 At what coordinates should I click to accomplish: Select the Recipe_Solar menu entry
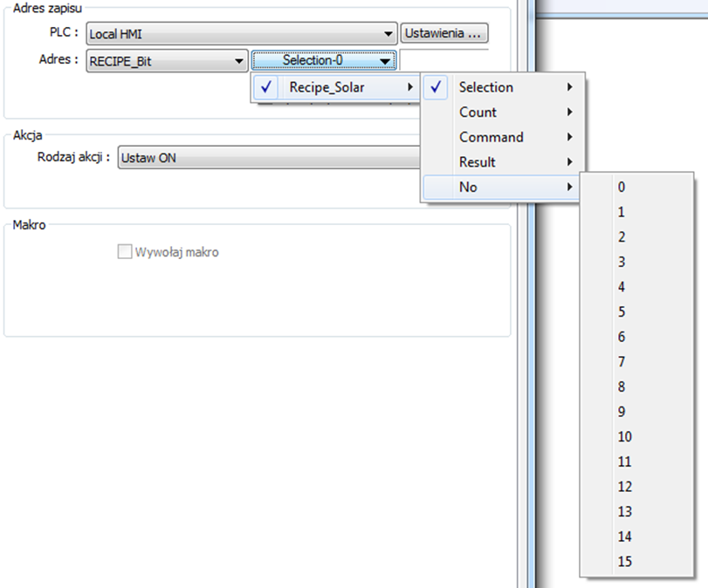335,87
